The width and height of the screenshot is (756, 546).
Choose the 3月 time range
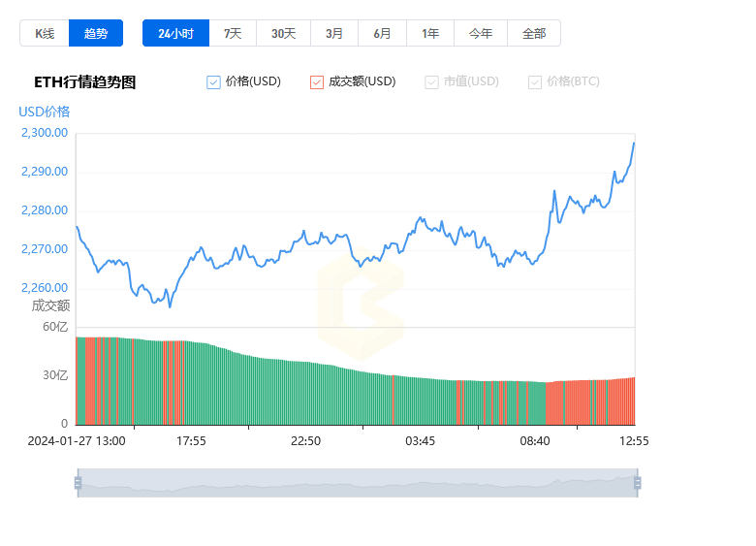pos(334,33)
